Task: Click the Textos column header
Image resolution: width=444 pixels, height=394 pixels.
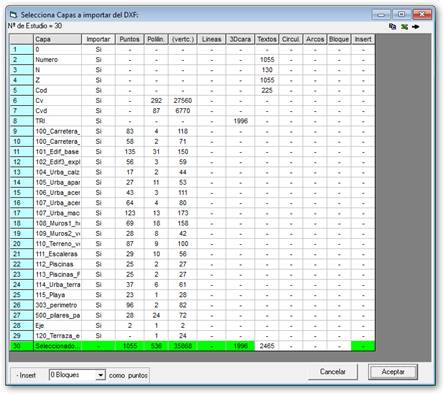Action: click(x=267, y=39)
